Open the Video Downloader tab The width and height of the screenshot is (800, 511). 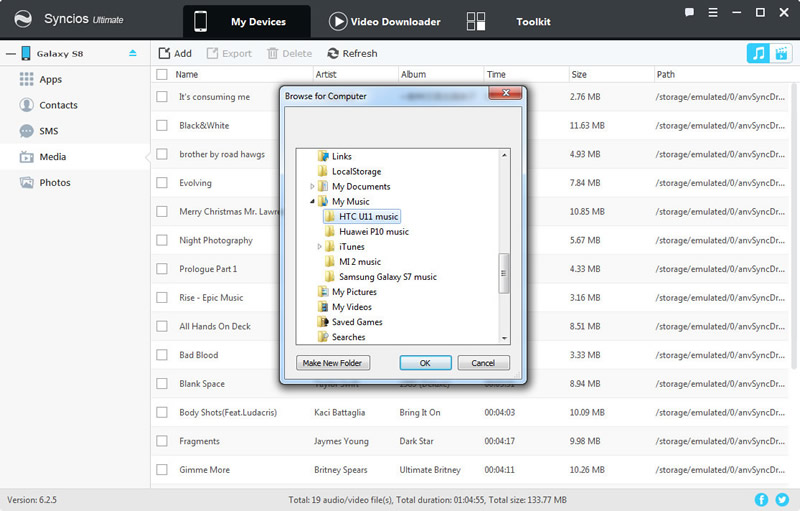pos(384,21)
